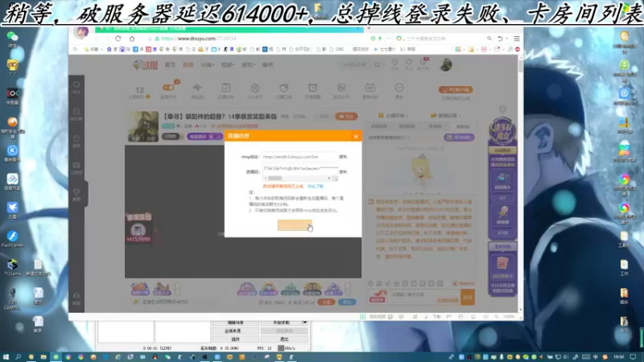This screenshot has width=644, height=362.
Task: Open the AD task icon in streamer toolbar
Action: tap(370, 88)
